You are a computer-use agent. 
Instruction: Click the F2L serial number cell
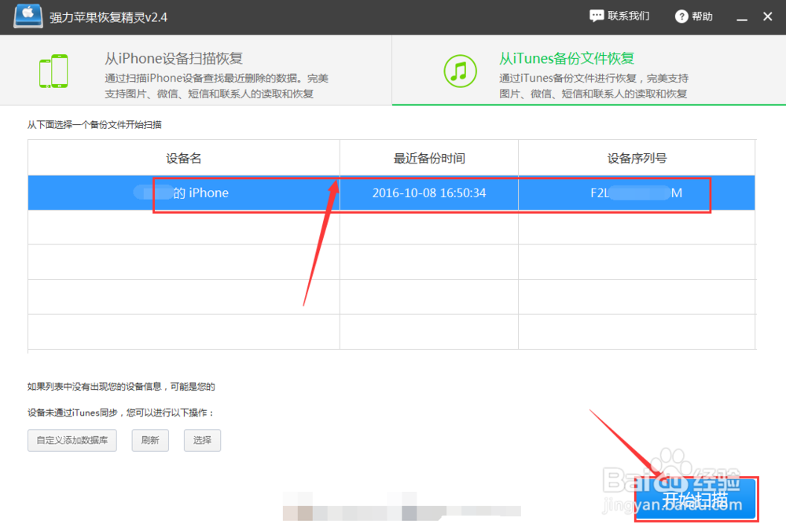click(637, 193)
